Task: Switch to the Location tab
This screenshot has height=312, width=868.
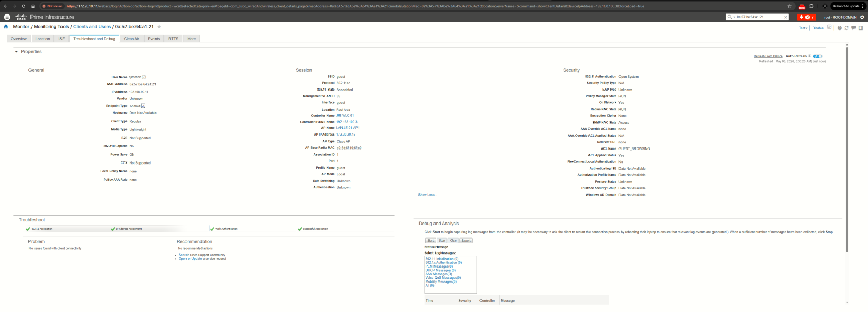Action: 42,39
